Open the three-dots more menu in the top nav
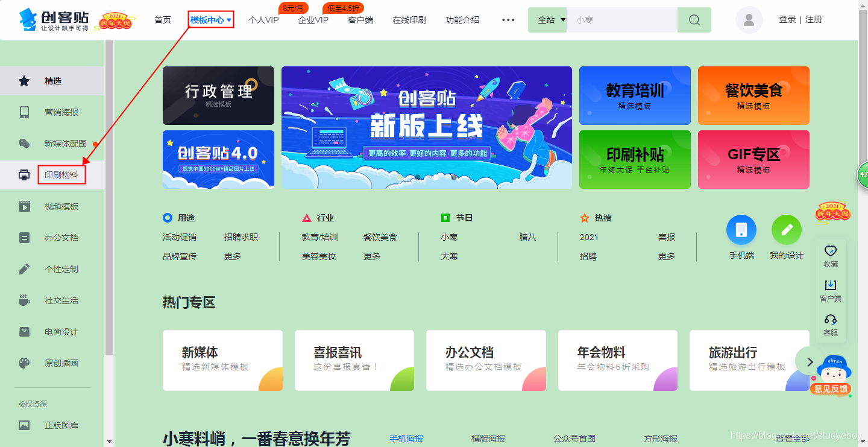868x447 pixels. 508,20
